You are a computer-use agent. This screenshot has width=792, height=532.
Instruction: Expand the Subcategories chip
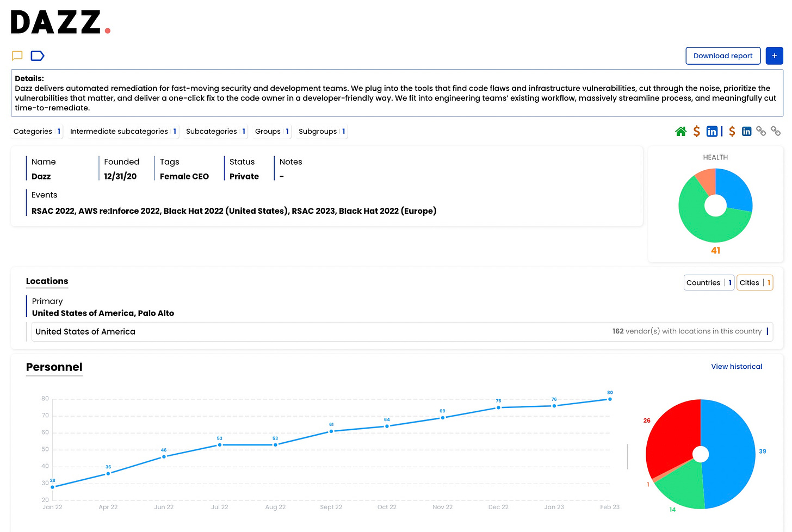(216, 131)
